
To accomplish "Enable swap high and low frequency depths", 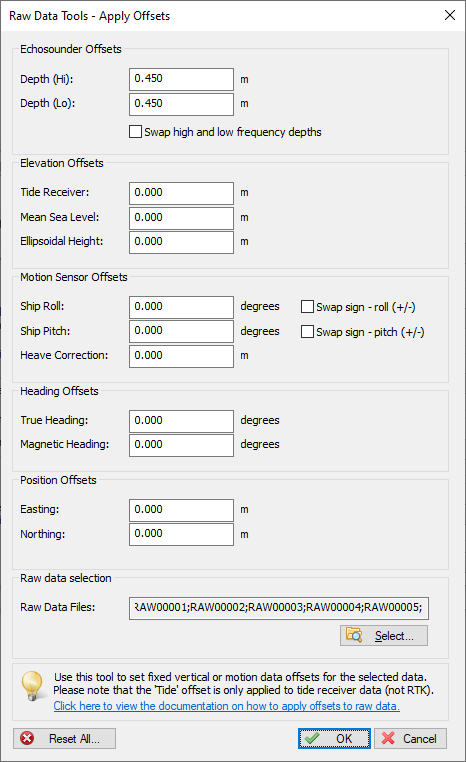I will coord(136,132).
